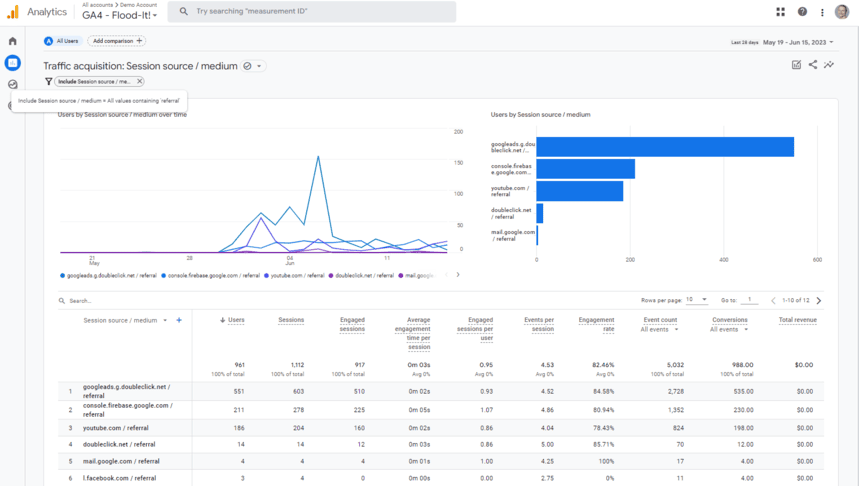Screen dimensions: 859x486
Task: Toggle googleads.g.doubleclick.net series in chart legend
Action: point(110,275)
